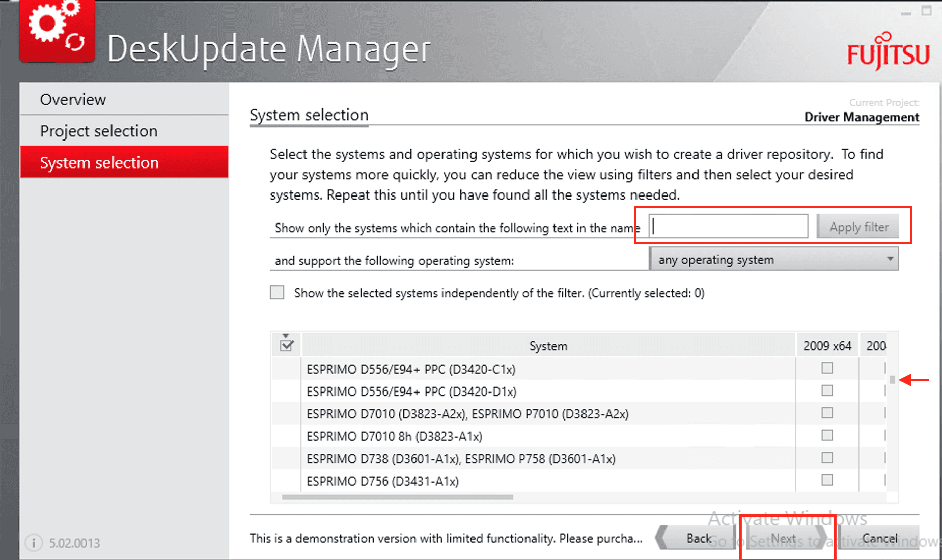
Task: Click the dropdown arrow next to any operating system
Action: (890, 259)
